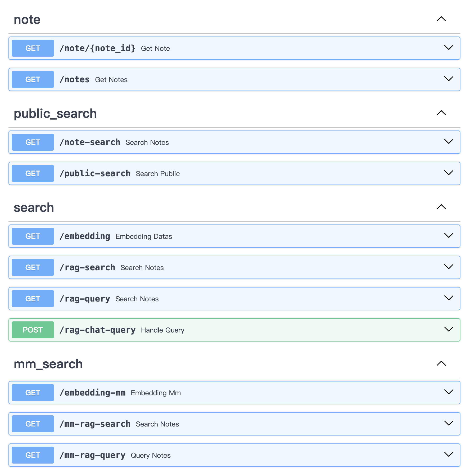Viewport: 471px width, 476px height.
Task: Expand the /embedding endpoint arrow
Action: [449, 236]
